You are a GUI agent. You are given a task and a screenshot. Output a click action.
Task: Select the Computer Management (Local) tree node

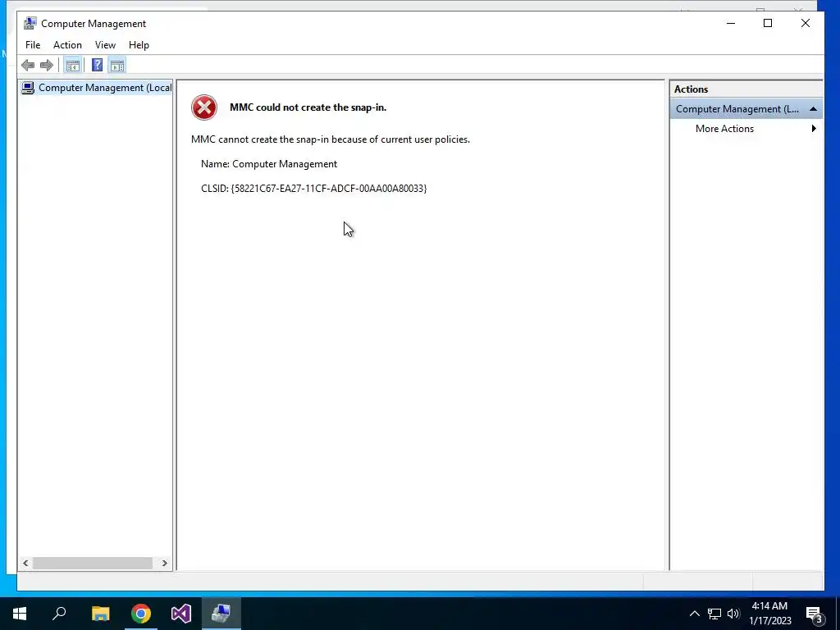[97, 88]
